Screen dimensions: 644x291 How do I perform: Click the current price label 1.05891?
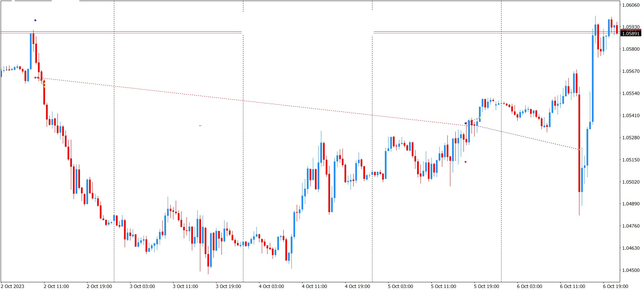[x=631, y=34]
